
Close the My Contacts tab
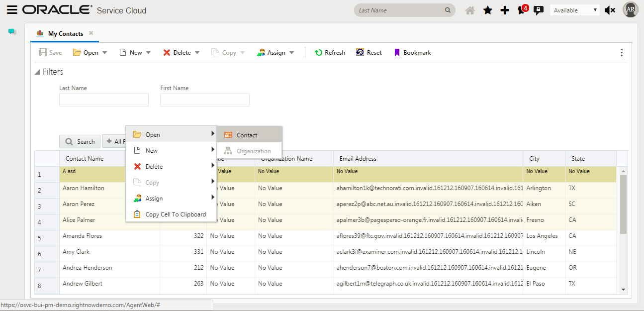[91, 33]
